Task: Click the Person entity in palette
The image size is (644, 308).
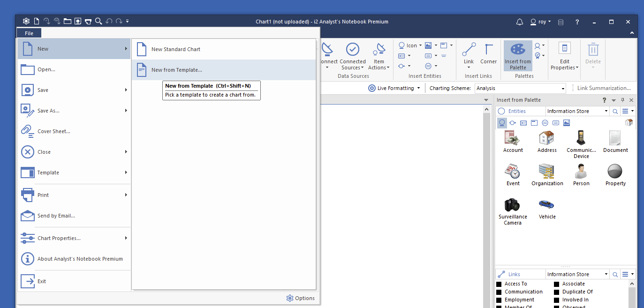Action: coord(581,174)
